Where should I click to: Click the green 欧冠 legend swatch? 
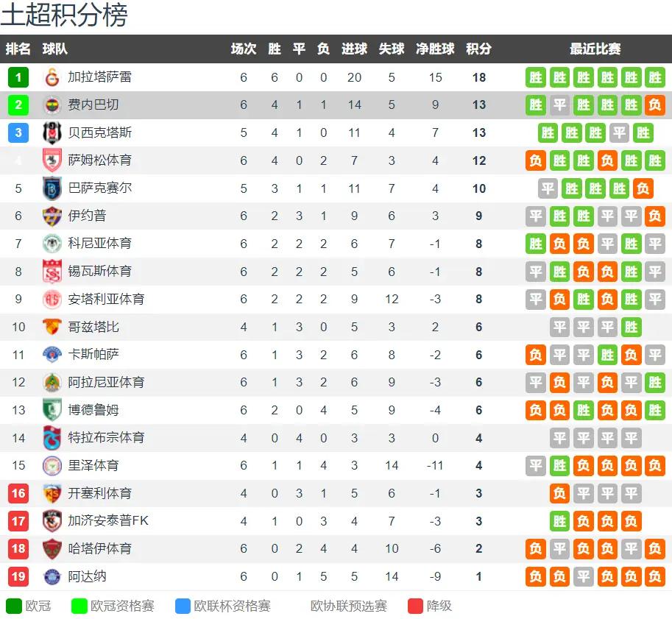[x=14, y=606]
